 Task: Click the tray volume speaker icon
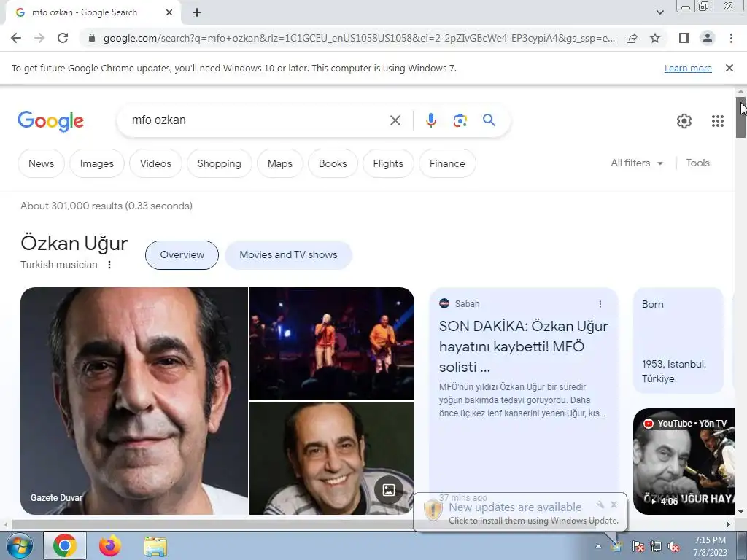673,547
